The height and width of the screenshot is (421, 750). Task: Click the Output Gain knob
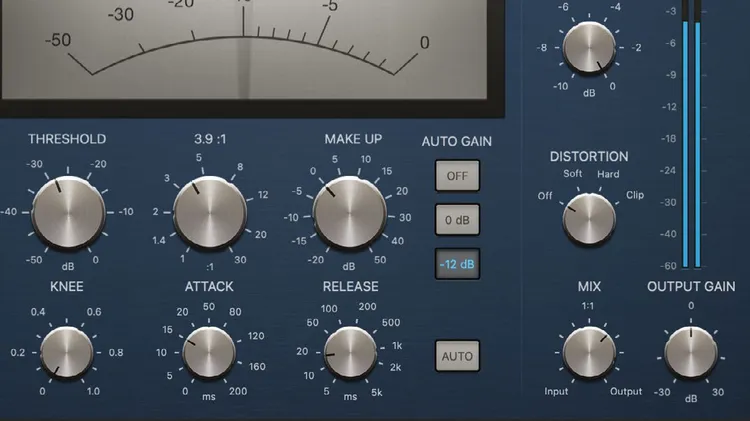point(691,353)
